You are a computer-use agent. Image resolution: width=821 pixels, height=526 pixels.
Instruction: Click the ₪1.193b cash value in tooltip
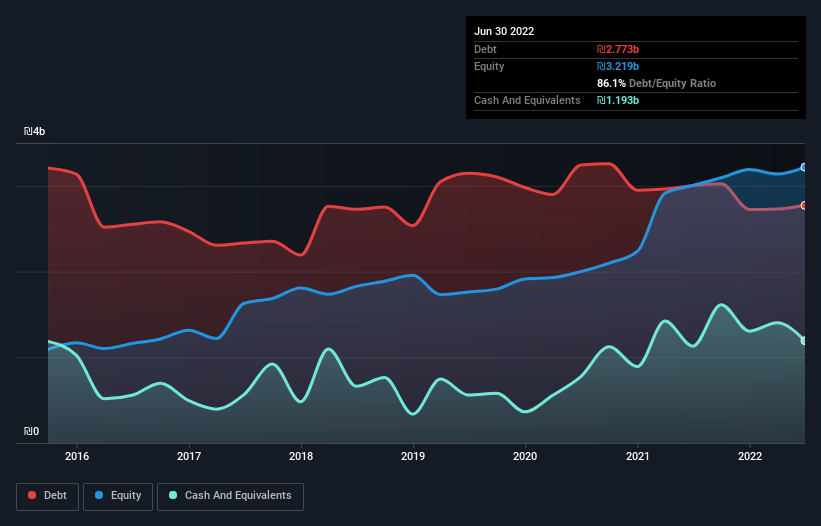click(618, 100)
